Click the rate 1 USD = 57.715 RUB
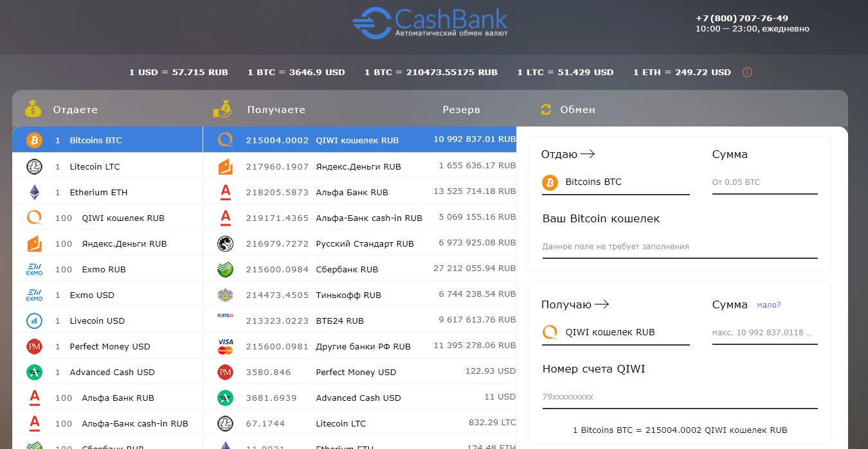Image resolution: width=868 pixels, height=449 pixels. pos(179,73)
